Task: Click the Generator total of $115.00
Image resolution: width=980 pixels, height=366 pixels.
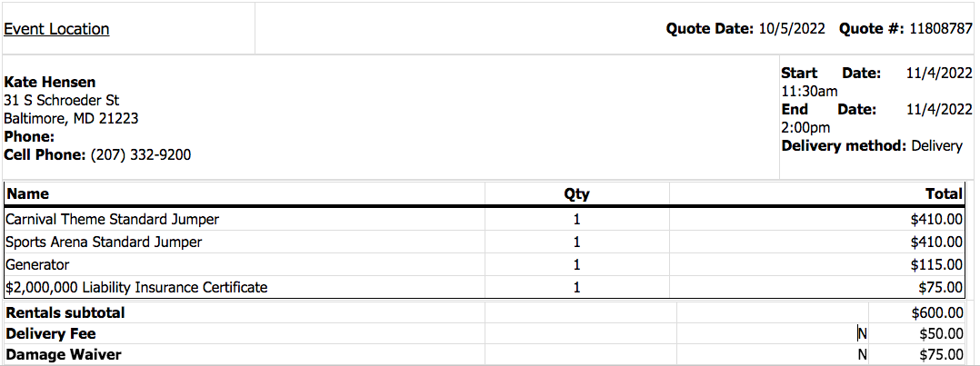Action: pos(936,265)
